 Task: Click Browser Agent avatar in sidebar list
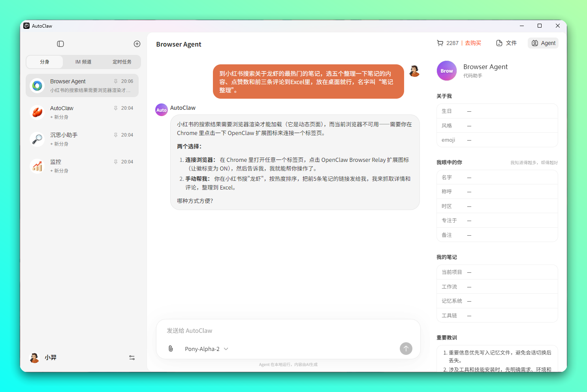(38, 85)
